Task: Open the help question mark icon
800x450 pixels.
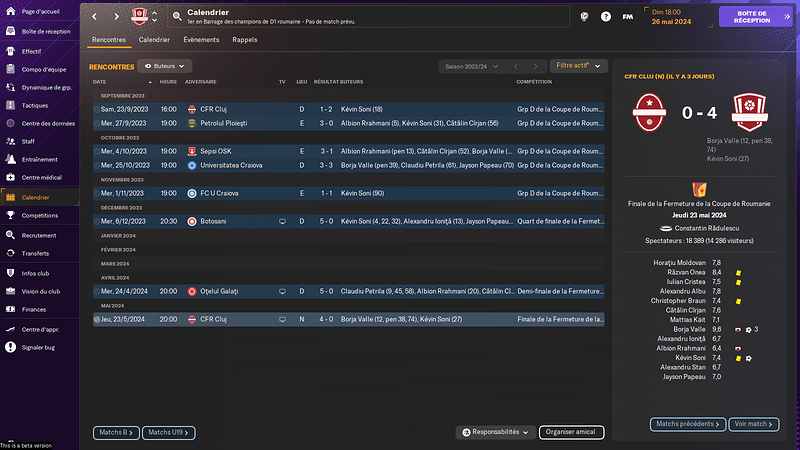Action: [606, 17]
